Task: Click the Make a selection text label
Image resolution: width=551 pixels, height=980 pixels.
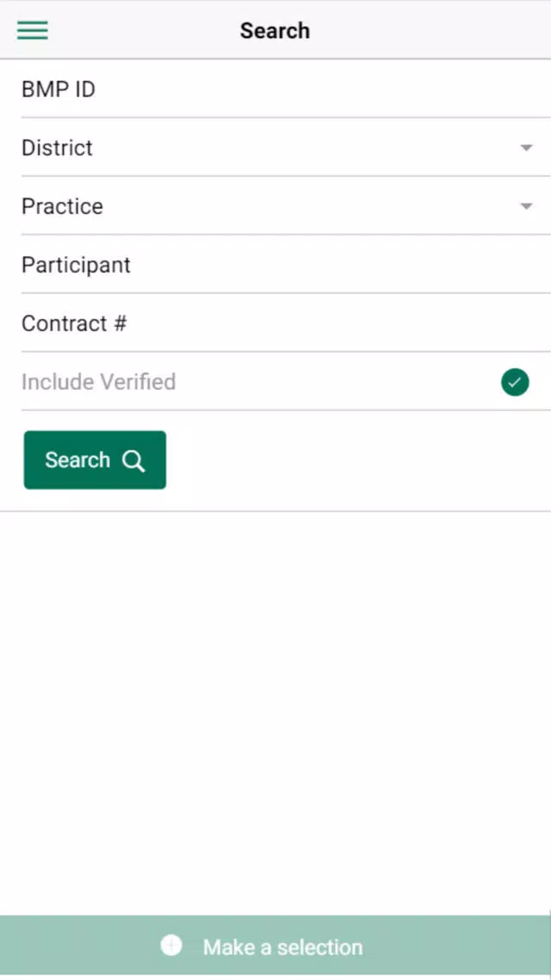Action: click(283, 947)
